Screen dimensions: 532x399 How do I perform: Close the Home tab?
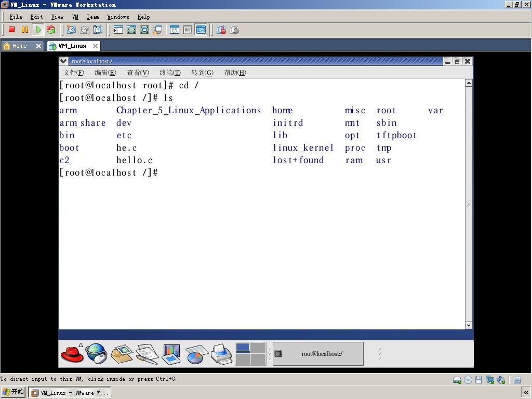click(x=38, y=46)
